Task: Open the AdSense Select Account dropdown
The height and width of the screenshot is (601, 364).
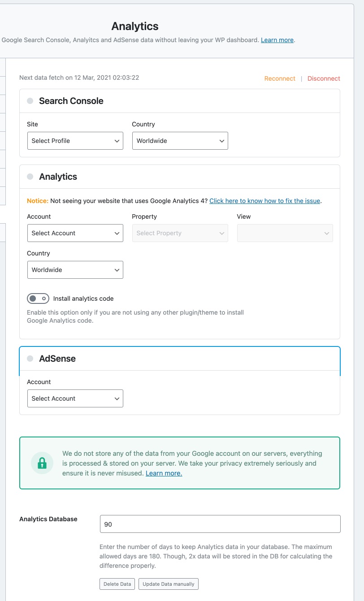Action: pyautogui.click(x=75, y=398)
